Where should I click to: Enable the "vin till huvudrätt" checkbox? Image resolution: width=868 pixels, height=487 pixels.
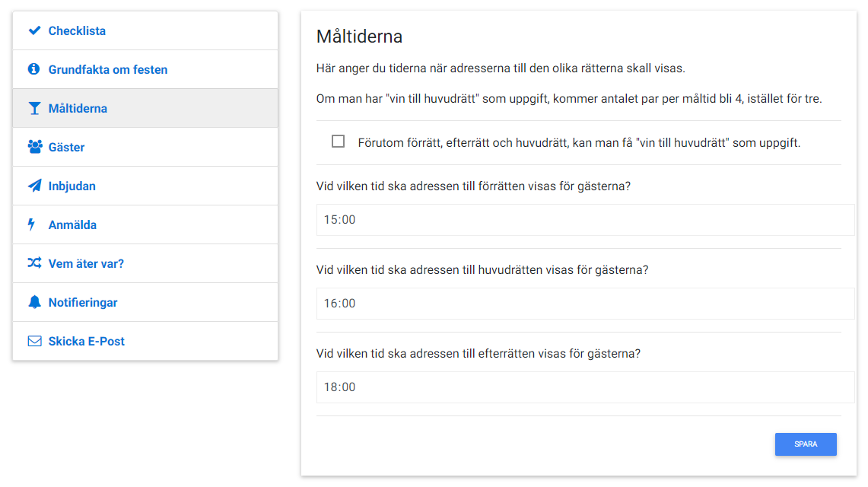[338, 142]
